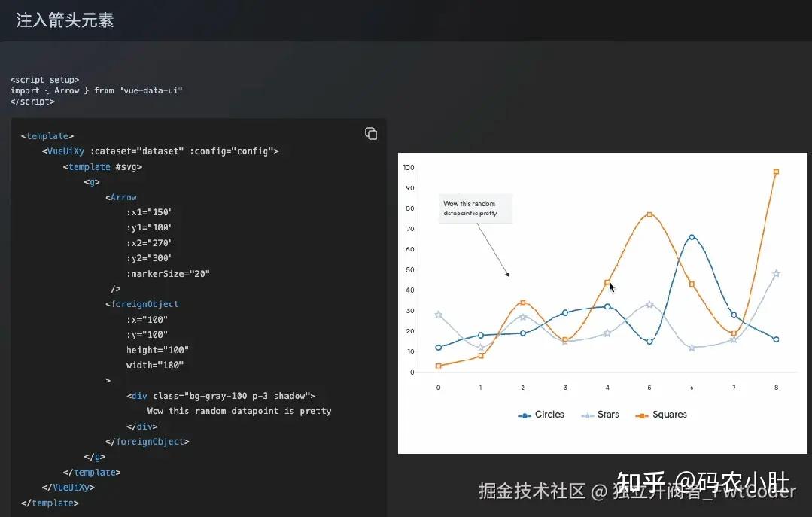This screenshot has height=517, width=812.
Task: Click the orange Squares legend marker
Action: [642, 415]
